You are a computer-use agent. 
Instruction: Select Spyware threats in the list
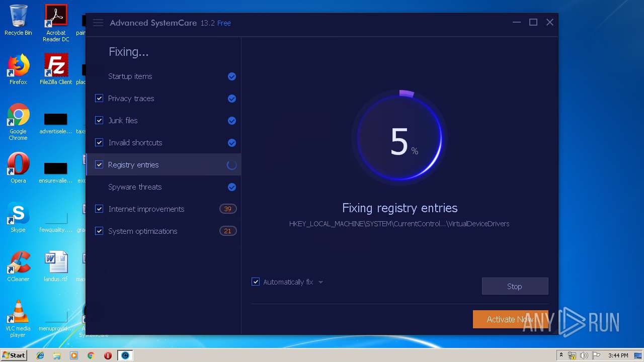tap(135, 187)
